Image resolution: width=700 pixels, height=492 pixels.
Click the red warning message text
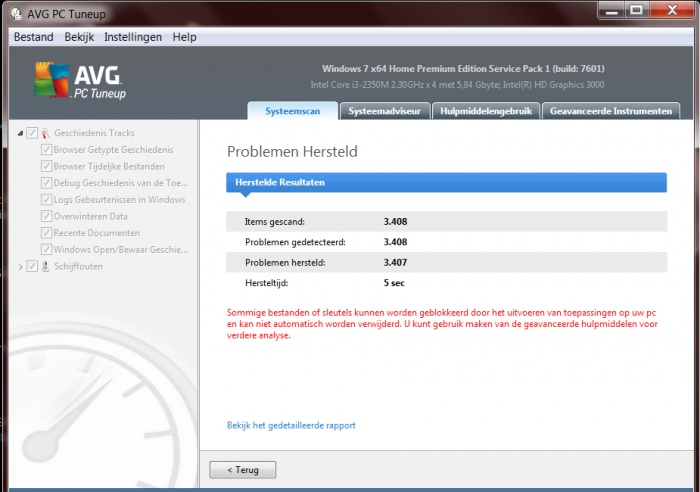pyautogui.click(x=442, y=324)
